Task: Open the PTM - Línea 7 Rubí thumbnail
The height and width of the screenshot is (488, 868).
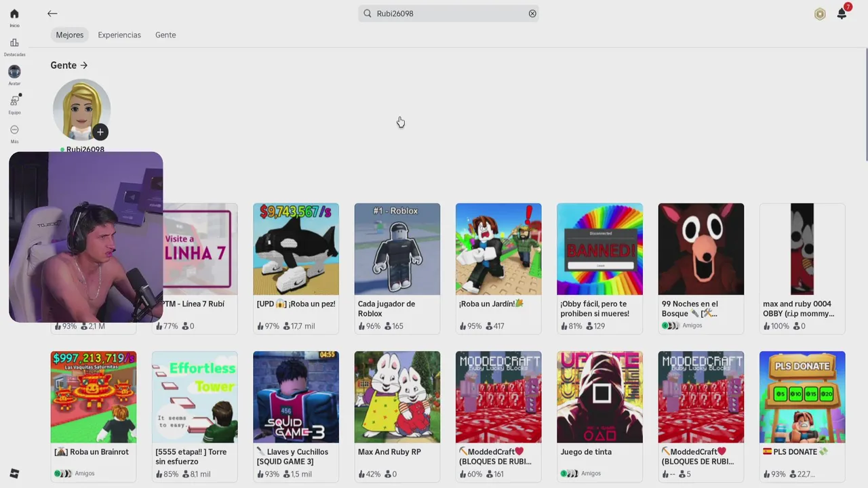Action: (x=199, y=249)
